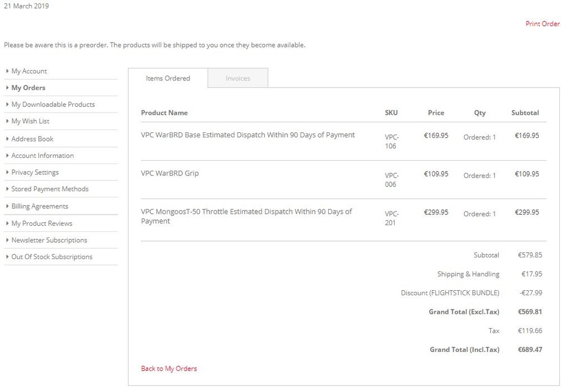Select My Orders sidebar item
The height and width of the screenshot is (392, 566).
(28, 88)
